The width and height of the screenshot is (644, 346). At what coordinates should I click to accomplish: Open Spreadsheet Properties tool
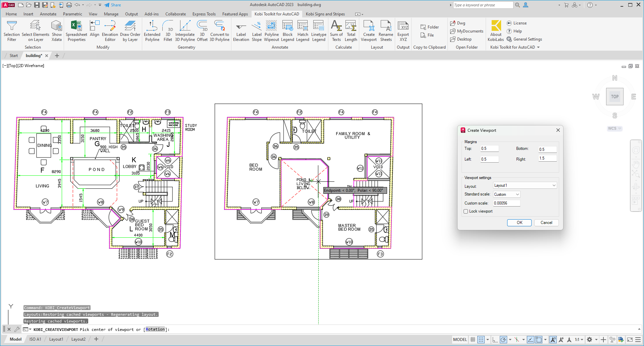click(76, 31)
